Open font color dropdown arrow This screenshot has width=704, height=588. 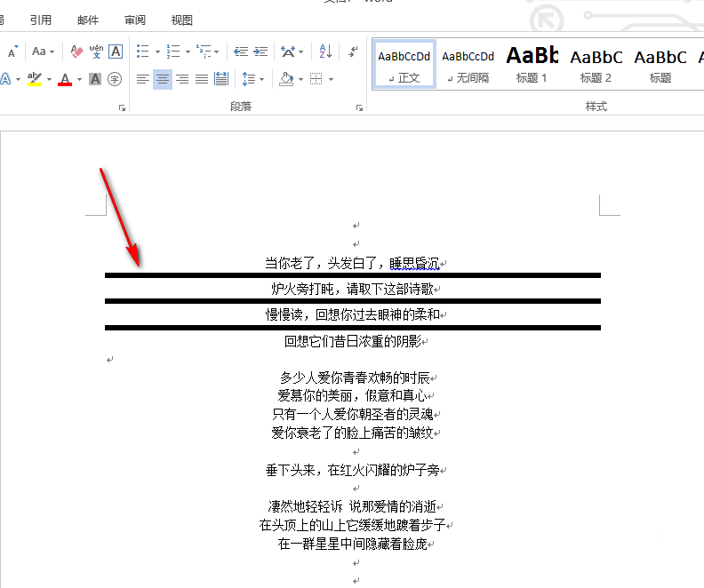(79, 79)
